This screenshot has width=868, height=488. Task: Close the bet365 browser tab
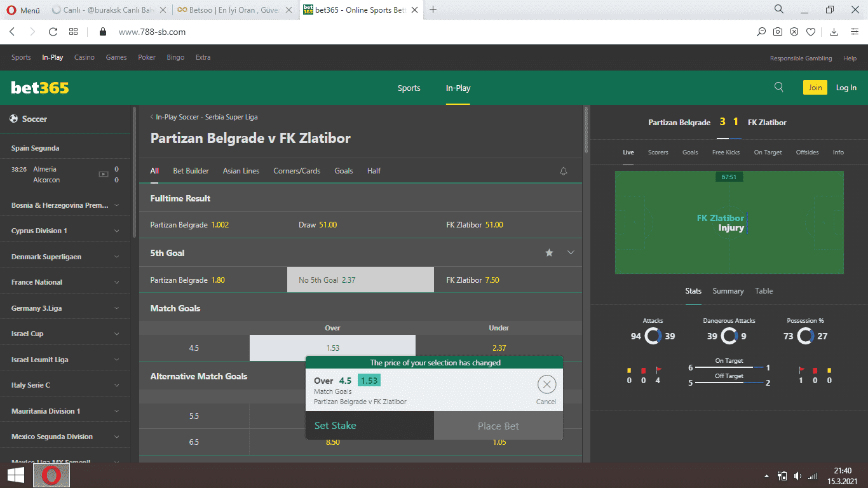point(416,10)
